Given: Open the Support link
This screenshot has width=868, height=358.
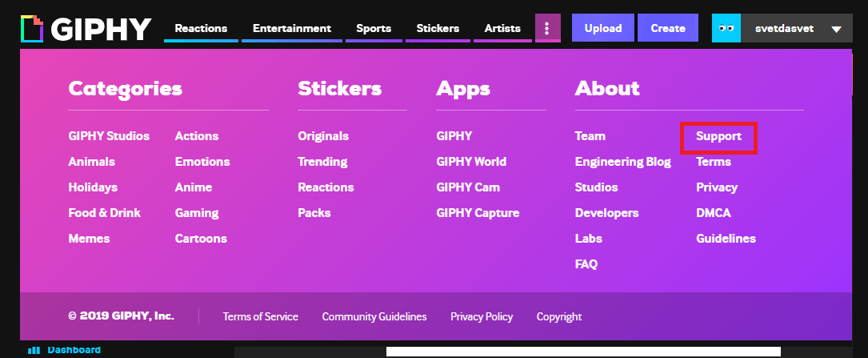Looking at the screenshot, I should [718, 136].
